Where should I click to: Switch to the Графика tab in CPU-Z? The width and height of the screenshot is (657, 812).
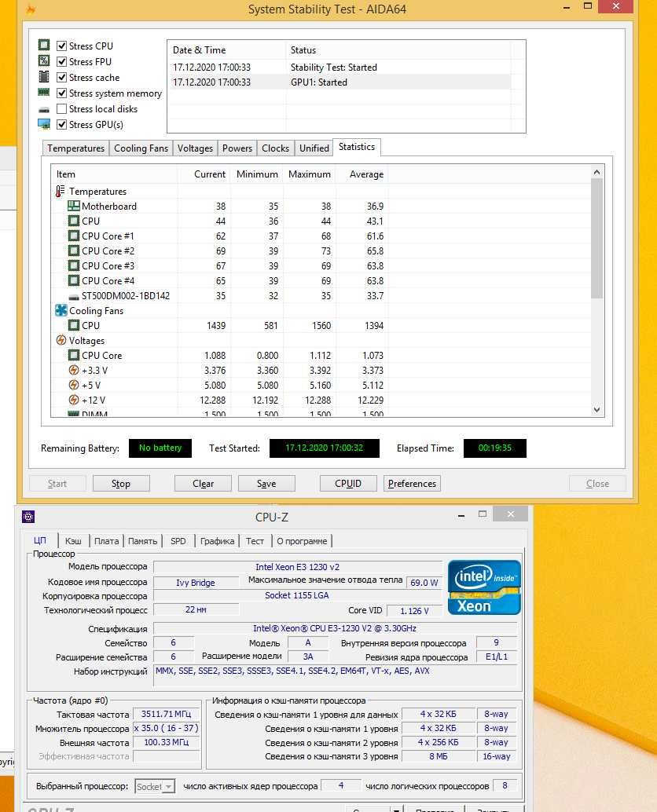pyautogui.click(x=217, y=540)
